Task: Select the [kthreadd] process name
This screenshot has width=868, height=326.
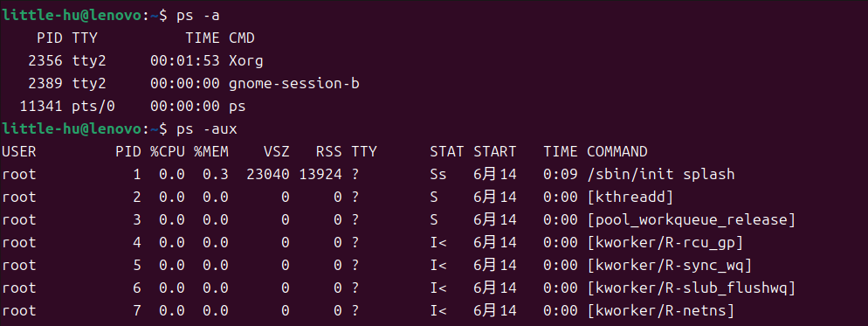Action: 630,198
